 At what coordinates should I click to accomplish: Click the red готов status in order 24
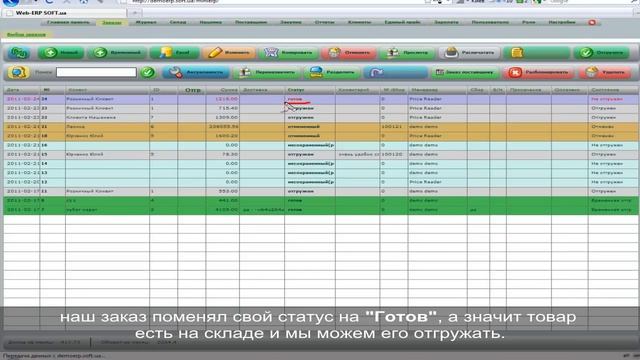295,99
